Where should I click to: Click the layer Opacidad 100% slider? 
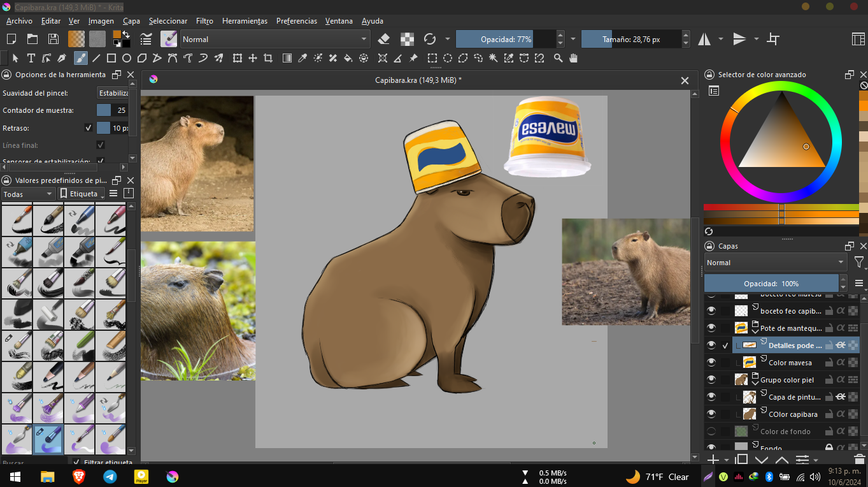[x=771, y=283]
